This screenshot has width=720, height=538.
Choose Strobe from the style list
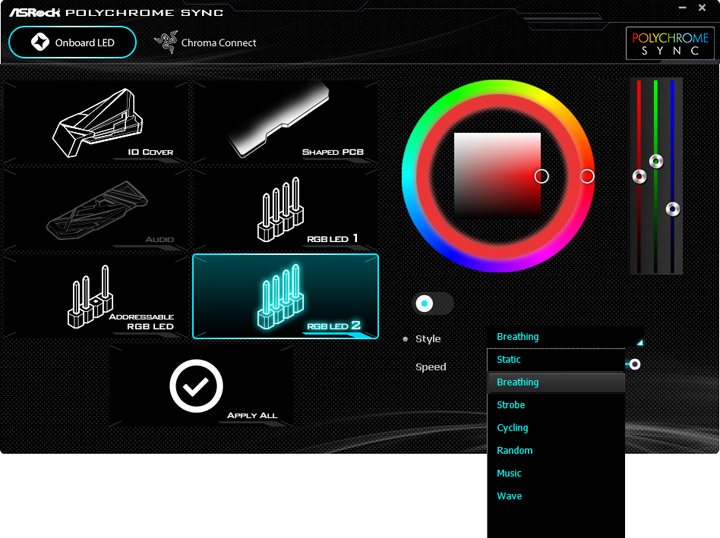(x=556, y=405)
